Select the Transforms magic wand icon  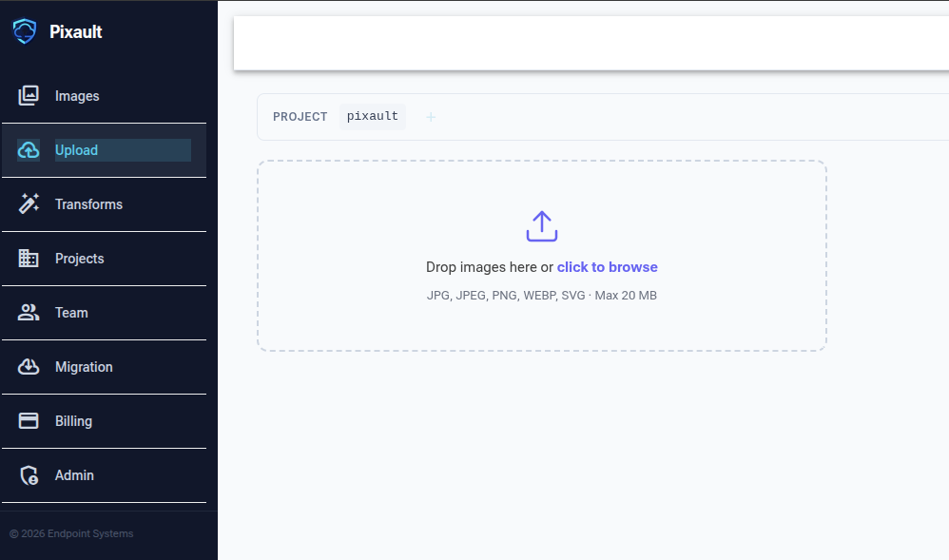(29, 203)
